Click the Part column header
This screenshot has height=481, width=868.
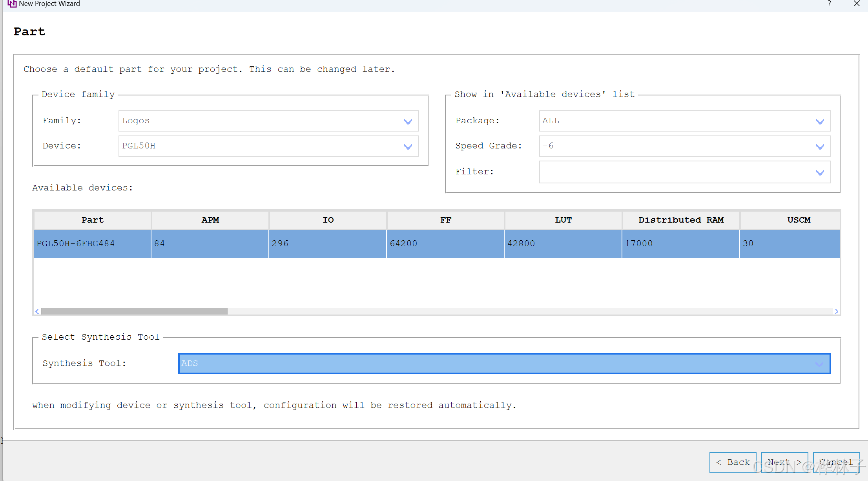(93, 220)
